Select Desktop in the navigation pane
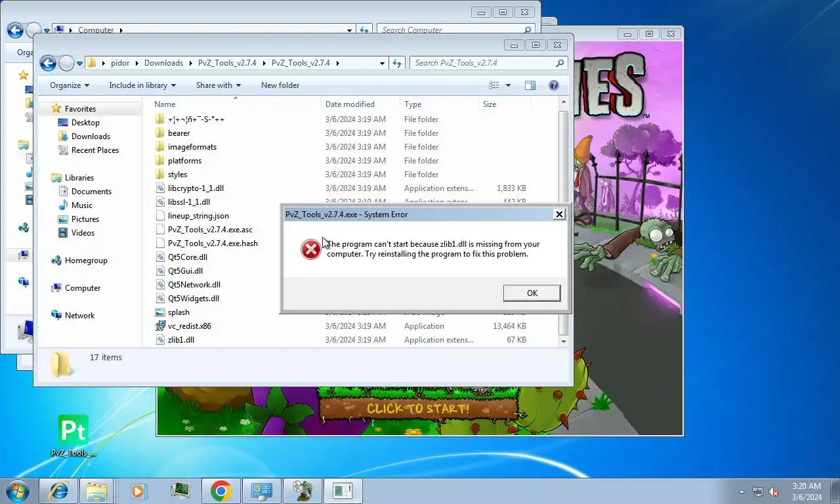Screen dimensions: 840x504 [x=85, y=123]
